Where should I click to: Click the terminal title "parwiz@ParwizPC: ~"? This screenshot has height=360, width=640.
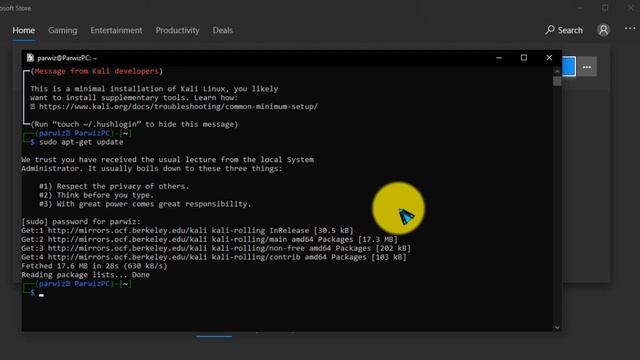click(67, 58)
